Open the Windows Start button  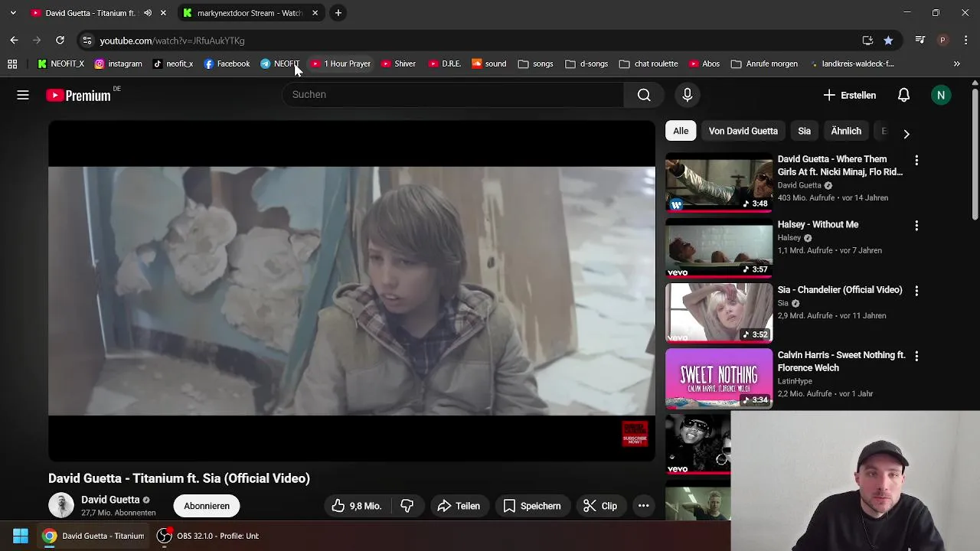pos(21,536)
